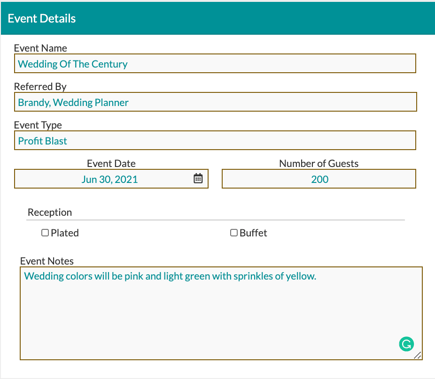435x379 pixels.
Task: Click the Event Type label
Action: tap(38, 125)
